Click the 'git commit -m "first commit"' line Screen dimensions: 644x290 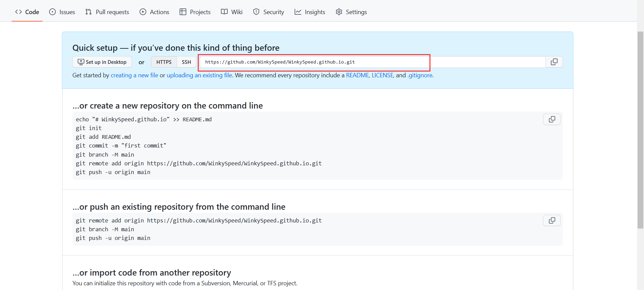click(121, 146)
